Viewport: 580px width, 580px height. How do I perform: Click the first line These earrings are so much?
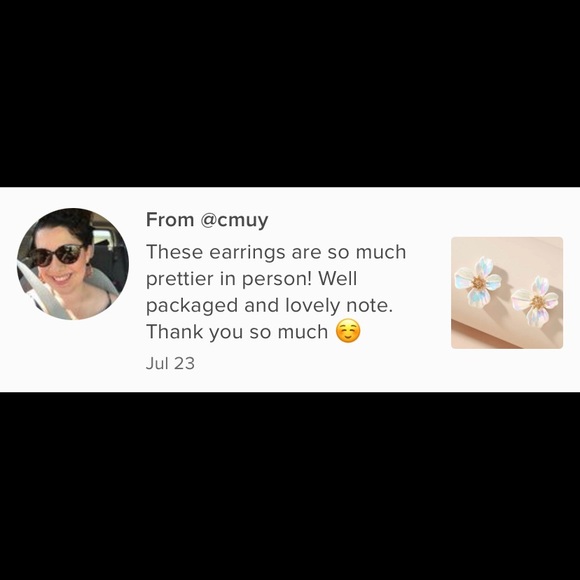276,252
